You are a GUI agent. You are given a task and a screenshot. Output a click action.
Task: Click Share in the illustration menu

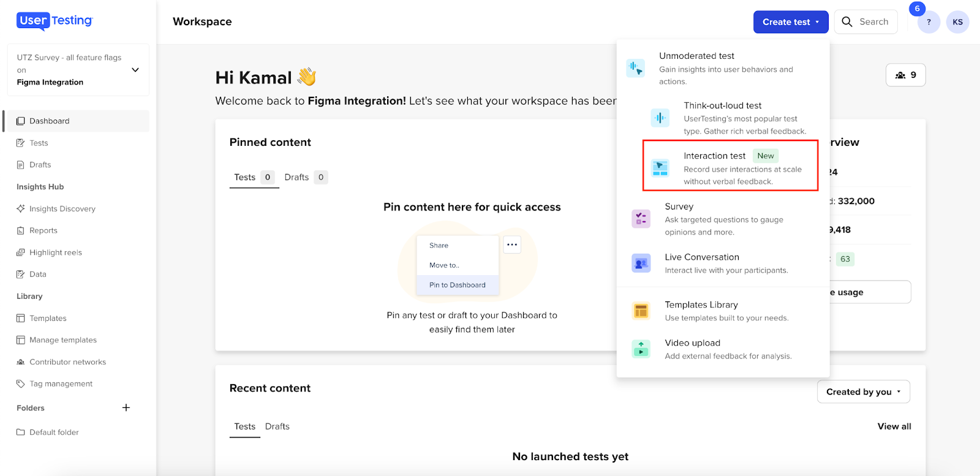point(439,245)
